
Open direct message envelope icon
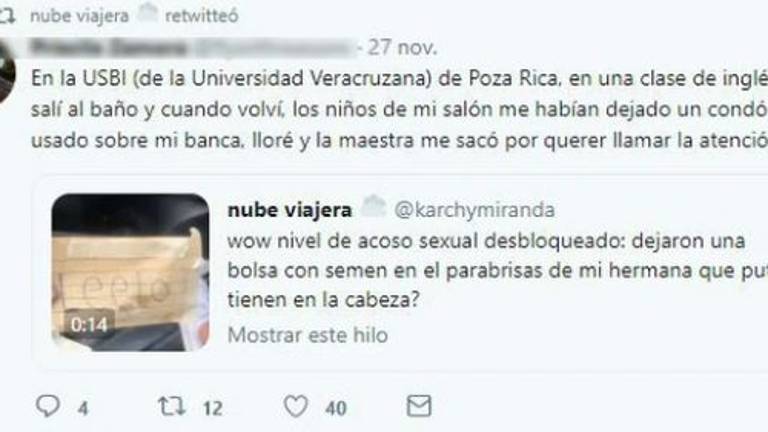[419, 406]
